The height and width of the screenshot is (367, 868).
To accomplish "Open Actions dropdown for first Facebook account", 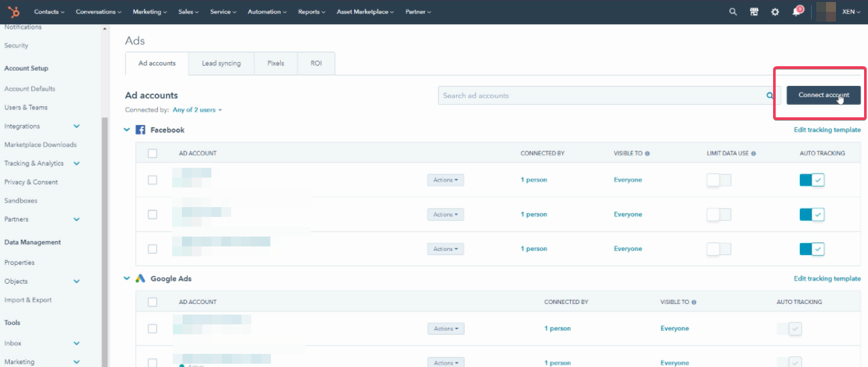I will [x=446, y=180].
